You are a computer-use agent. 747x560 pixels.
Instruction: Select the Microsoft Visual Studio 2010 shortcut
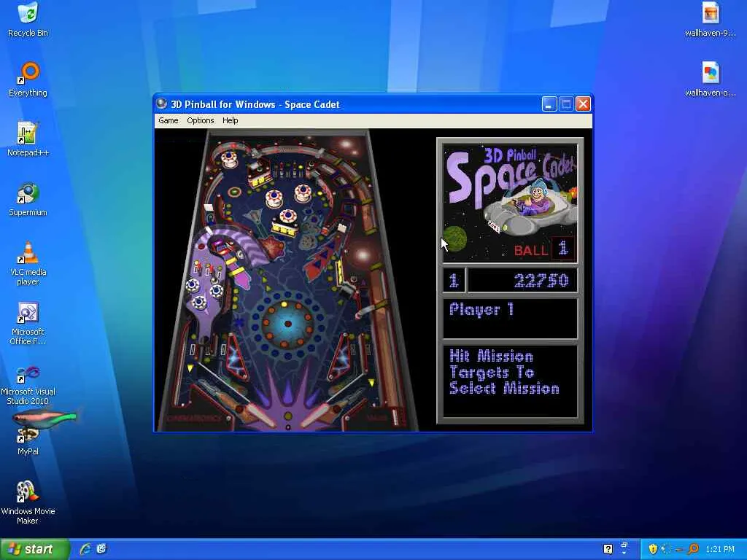coord(28,385)
